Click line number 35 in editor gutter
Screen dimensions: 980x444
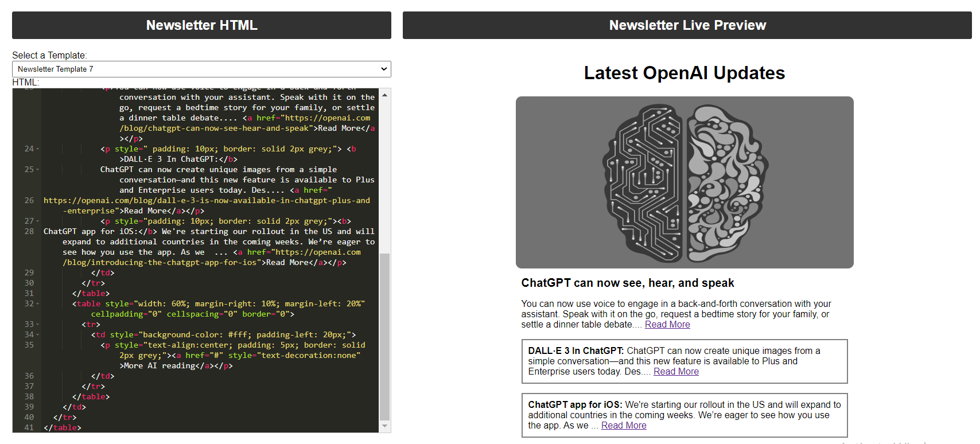[x=29, y=345]
